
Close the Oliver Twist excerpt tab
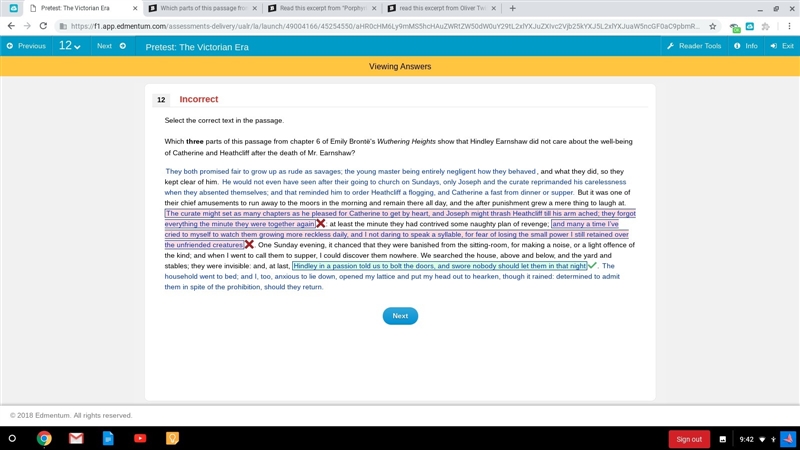(x=493, y=8)
